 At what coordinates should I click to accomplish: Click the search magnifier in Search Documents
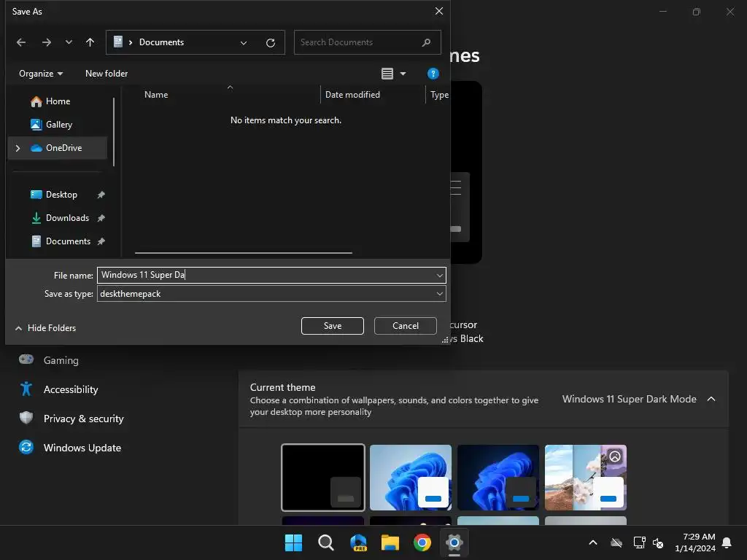point(426,42)
